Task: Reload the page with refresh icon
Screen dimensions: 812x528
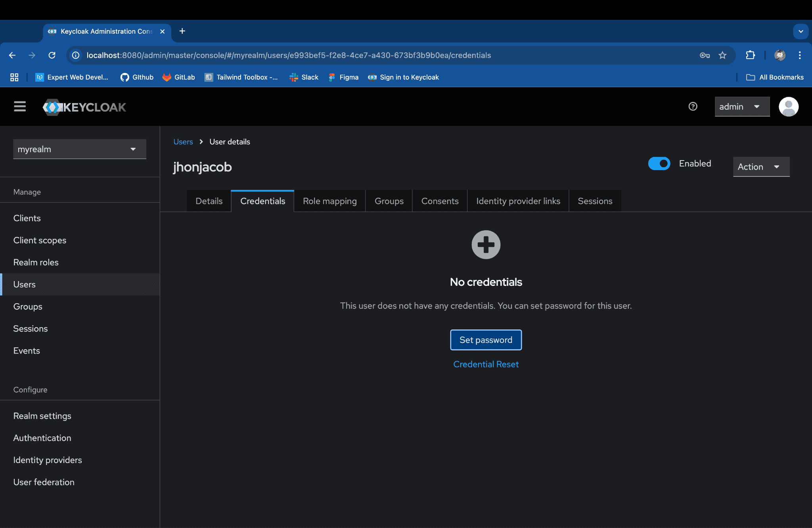Action: coord(52,55)
